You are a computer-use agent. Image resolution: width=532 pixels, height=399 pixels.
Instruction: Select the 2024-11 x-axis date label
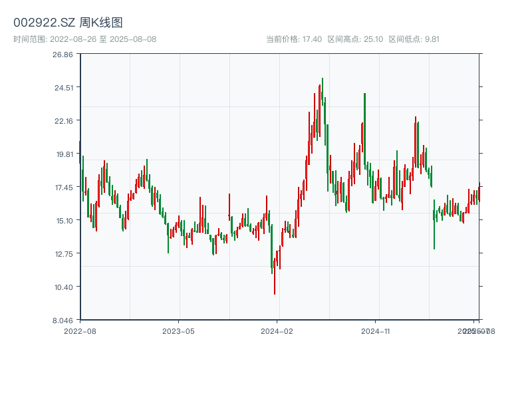tap(376, 331)
